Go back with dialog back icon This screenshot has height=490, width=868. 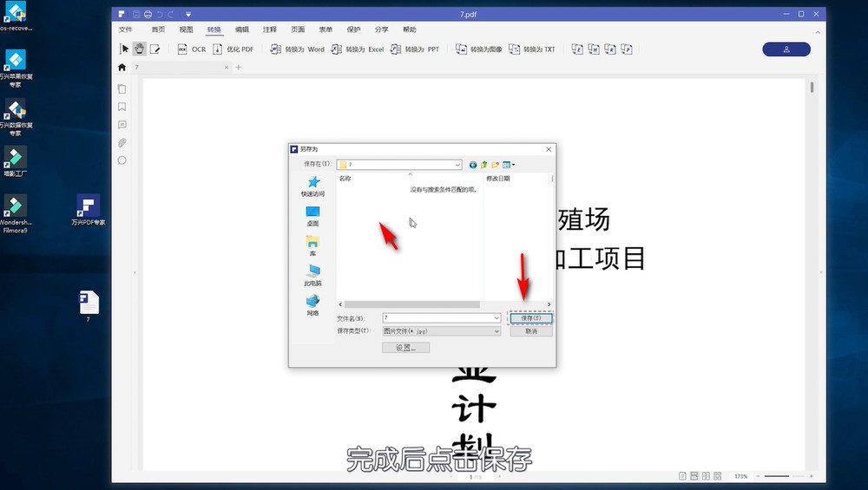coord(473,164)
